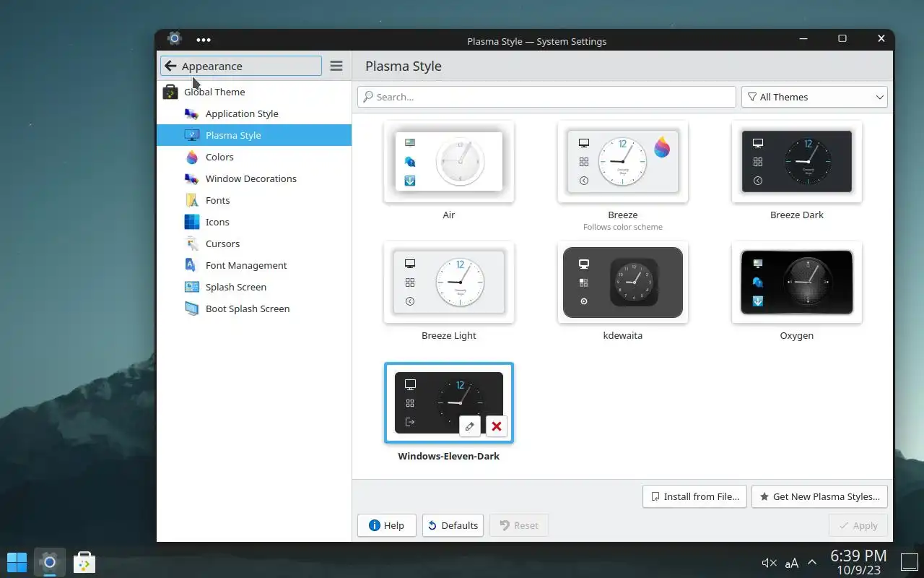924x578 pixels.
Task: Click the Window Decorations icon
Action: point(191,178)
